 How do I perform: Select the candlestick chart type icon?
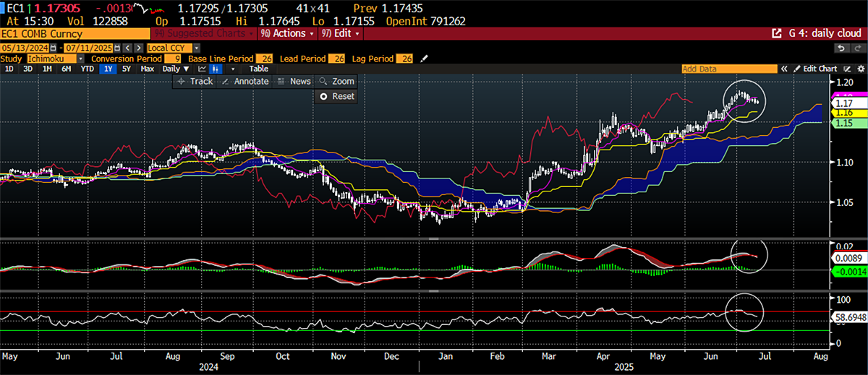tap(215, 69)
